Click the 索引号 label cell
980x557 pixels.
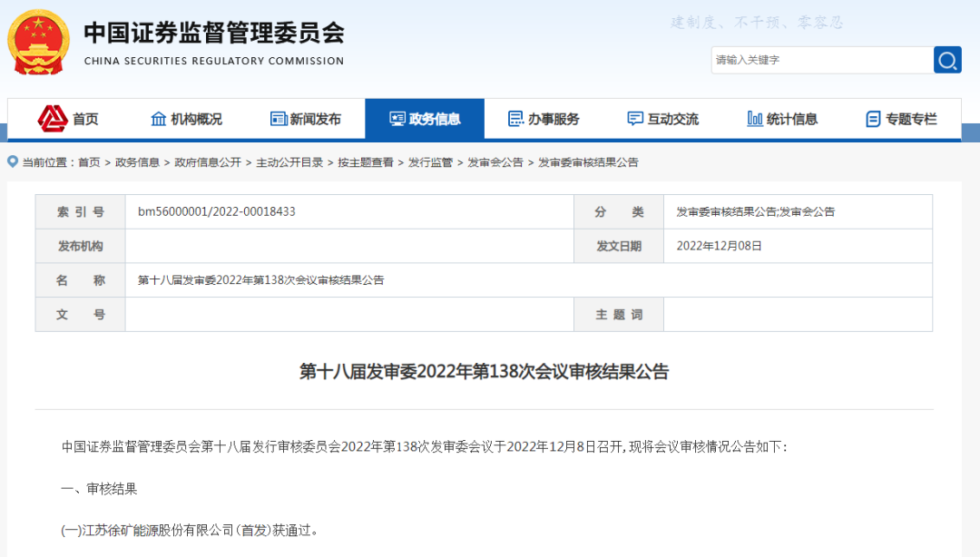tap(81, 212)
